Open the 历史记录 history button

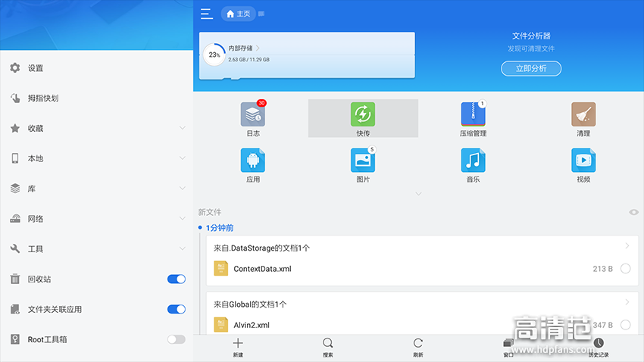(x=599, y=347)
